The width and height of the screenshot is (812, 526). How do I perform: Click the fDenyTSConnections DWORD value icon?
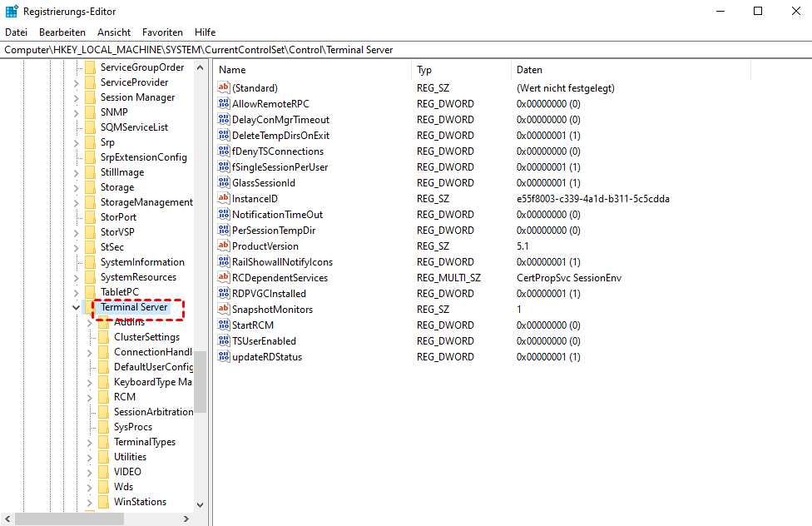pos(223,151)
